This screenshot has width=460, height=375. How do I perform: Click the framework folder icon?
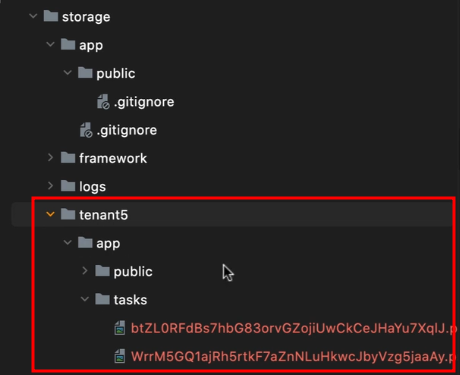[x=68, y=157]
